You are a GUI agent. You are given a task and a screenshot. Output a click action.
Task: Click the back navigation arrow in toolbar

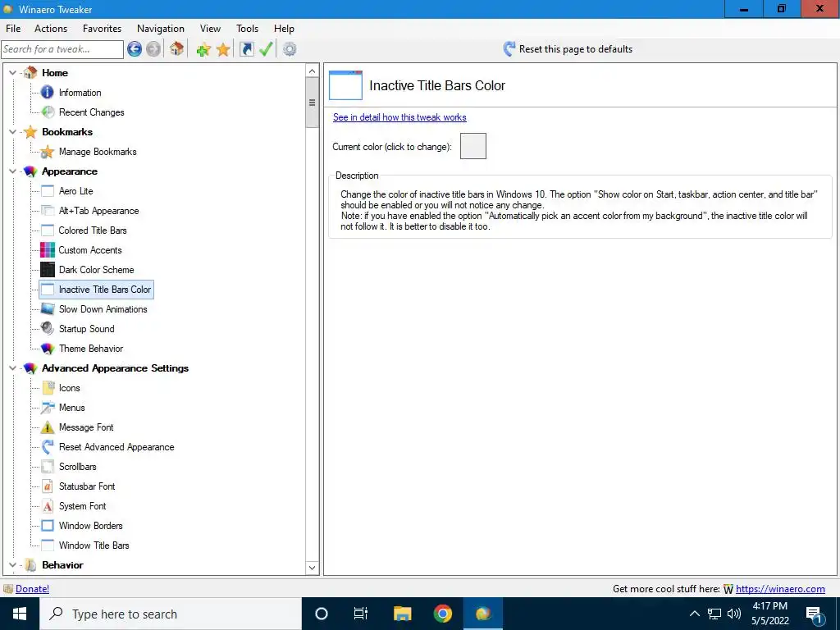point(135,49)
